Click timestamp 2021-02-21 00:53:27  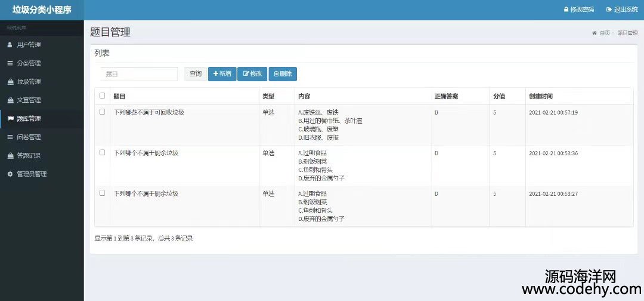point(553,193)
